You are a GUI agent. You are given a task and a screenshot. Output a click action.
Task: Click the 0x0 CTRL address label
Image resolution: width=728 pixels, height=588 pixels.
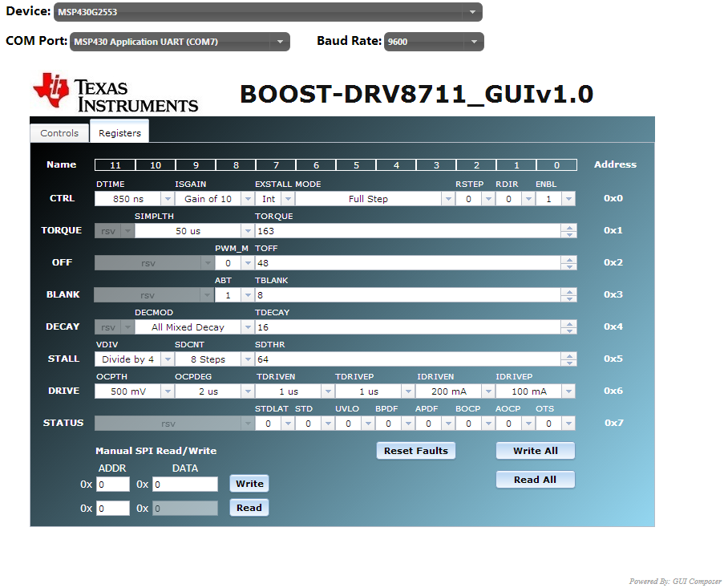click(613, 198)
